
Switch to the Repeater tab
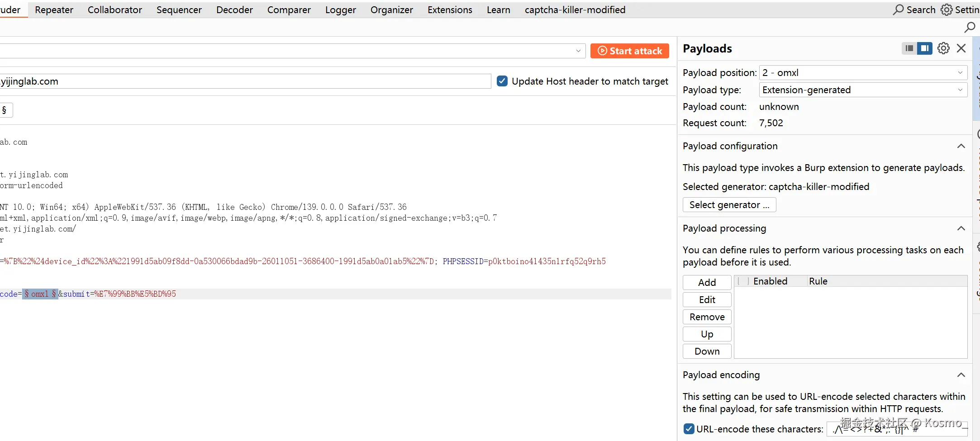54,9
